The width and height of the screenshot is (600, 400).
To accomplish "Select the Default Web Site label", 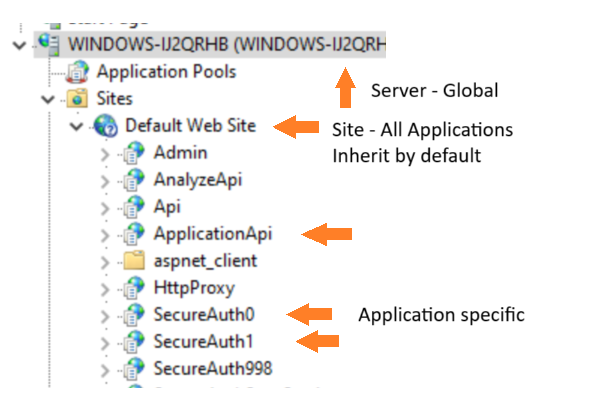I will 190,126.
